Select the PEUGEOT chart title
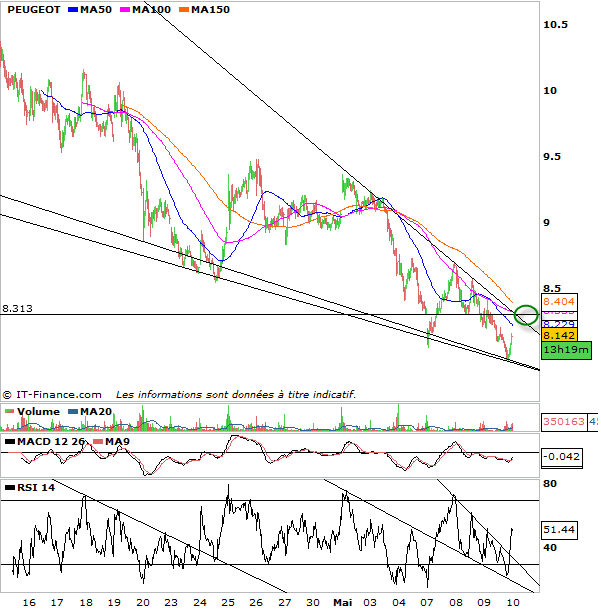This screenshot has width=601, height=613. pyautogui.click(x=30, y=10)
